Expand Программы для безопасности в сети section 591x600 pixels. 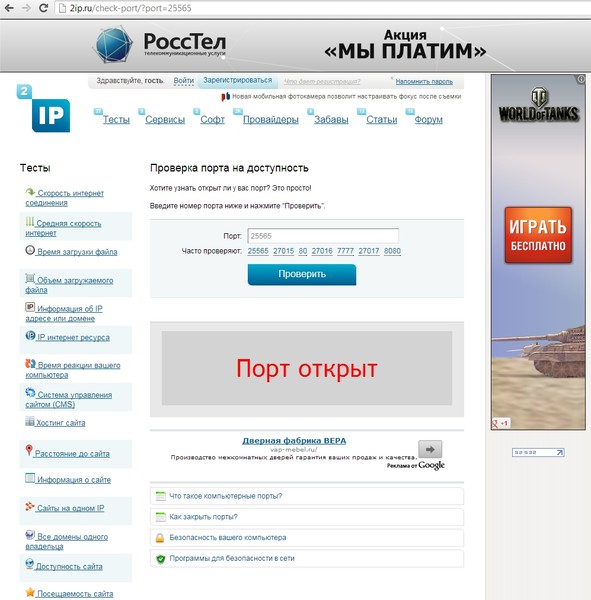(x=307, y=558)
